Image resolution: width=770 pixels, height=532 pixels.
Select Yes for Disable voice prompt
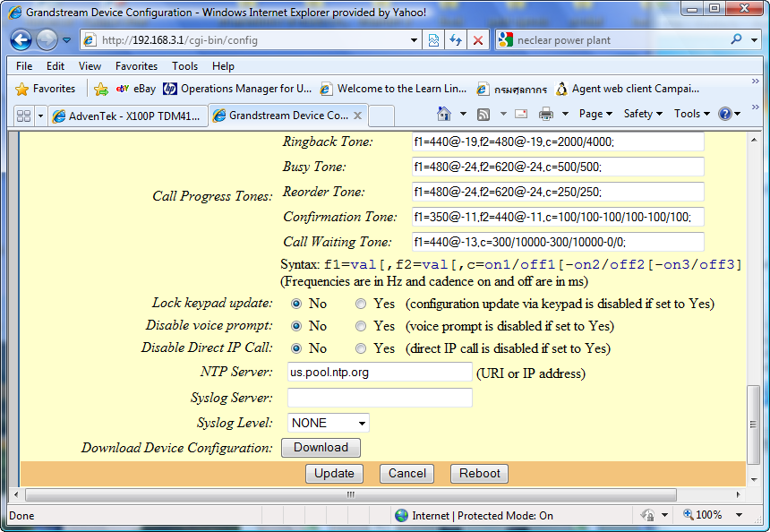(x=361, y=326)
